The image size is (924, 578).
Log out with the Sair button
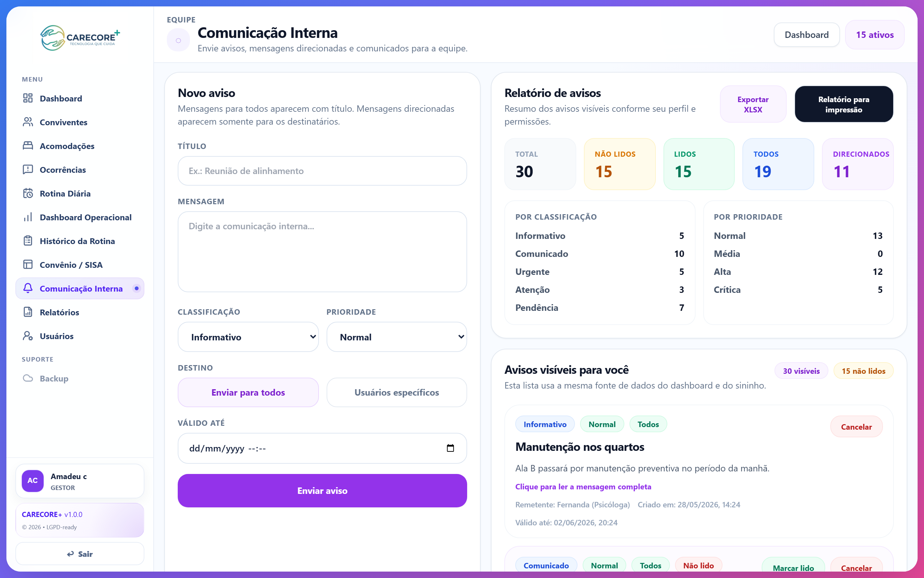80,554
